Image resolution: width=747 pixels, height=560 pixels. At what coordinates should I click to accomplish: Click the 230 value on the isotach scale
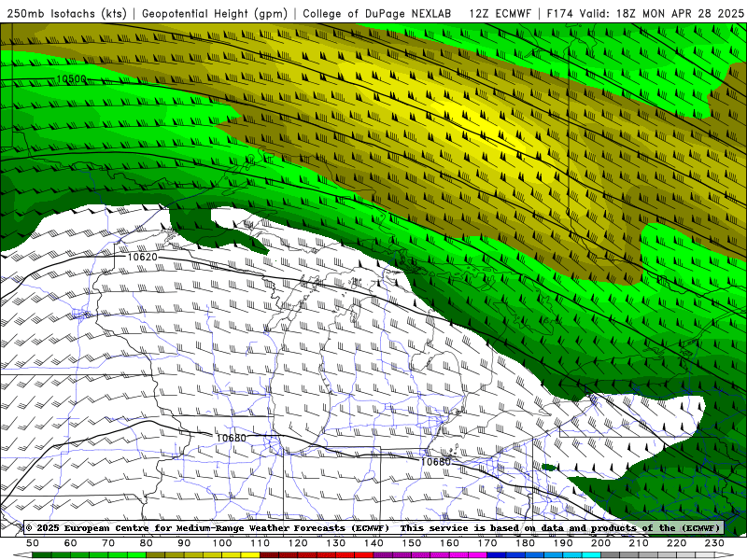(714, 543)
